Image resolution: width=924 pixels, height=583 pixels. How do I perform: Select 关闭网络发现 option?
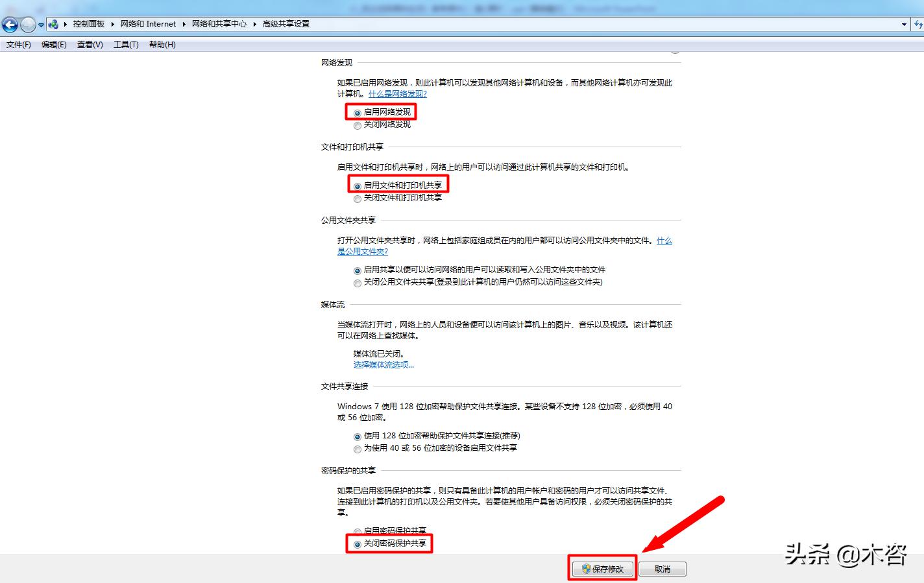[x=358, y=125]
